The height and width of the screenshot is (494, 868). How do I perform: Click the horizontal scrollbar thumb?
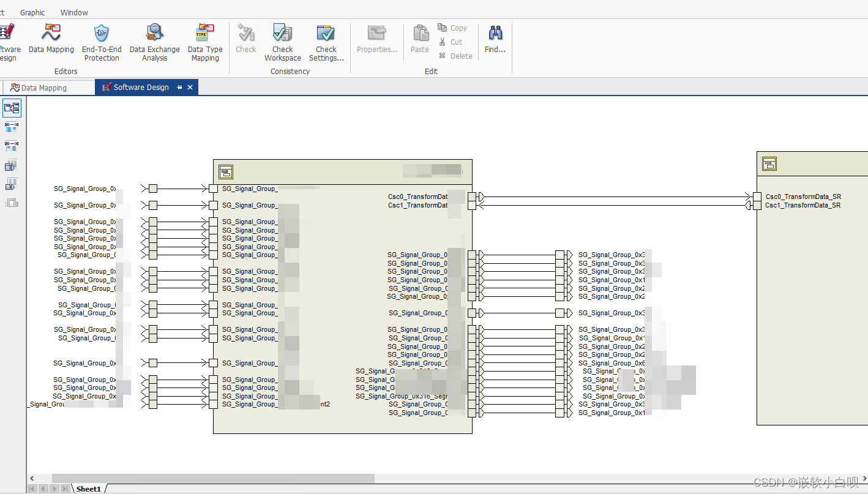tap(213, 478)
